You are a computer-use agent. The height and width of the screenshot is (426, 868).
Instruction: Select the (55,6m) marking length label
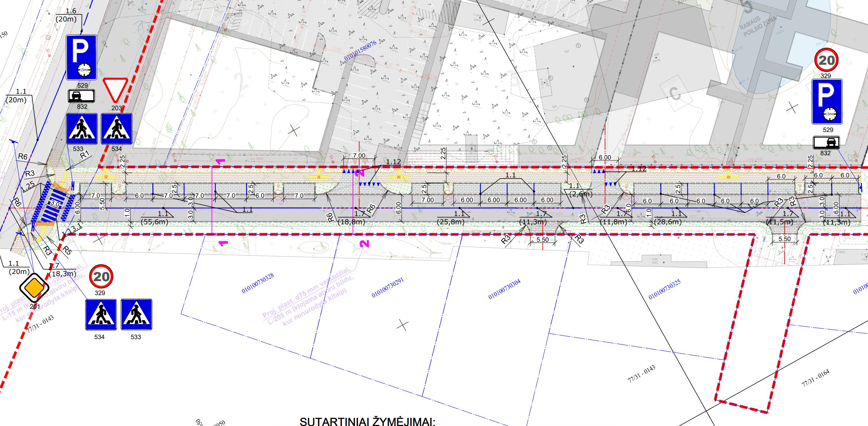(x=154, y=222)
